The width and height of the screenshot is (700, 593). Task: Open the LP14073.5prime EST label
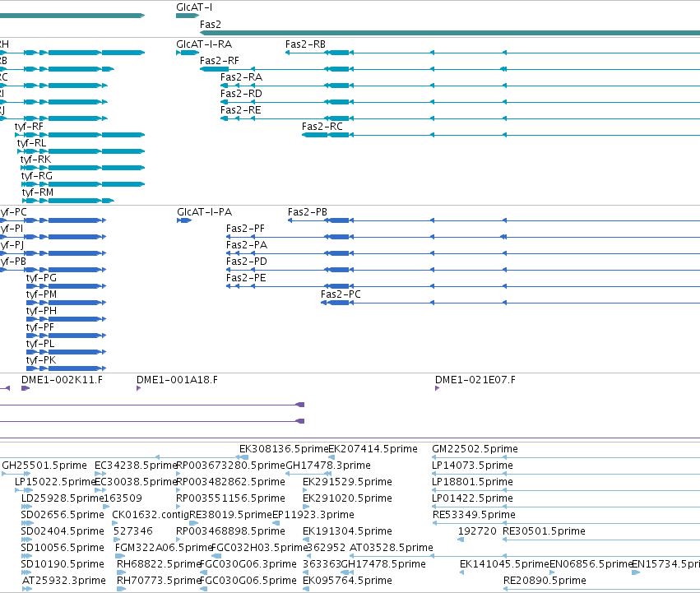pos(473,466)
